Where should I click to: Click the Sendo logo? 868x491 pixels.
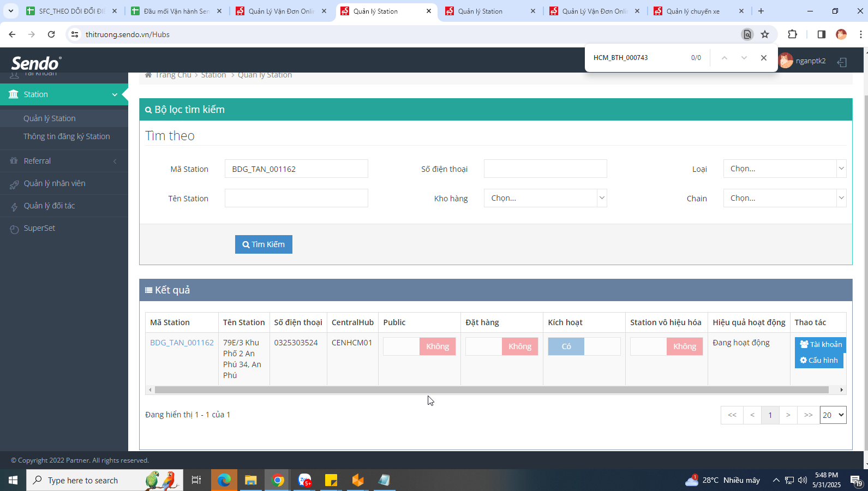pos(36,63)
